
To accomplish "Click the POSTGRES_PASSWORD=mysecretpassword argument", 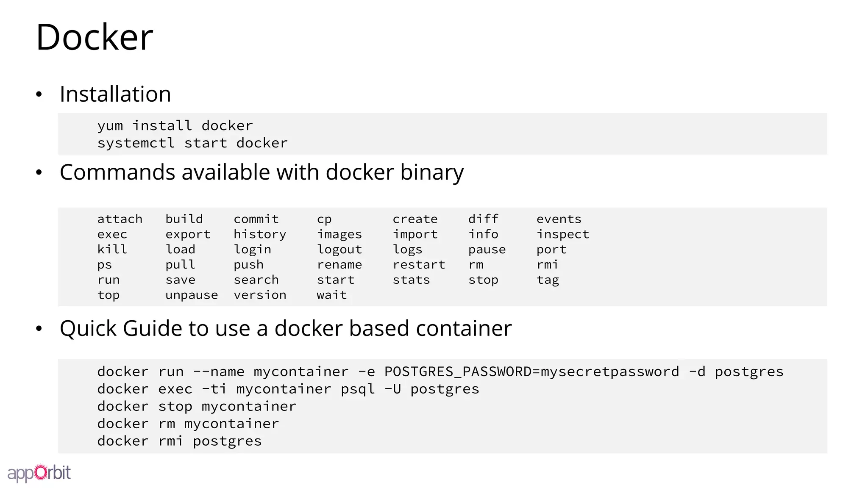I will click(x=531, y=372).
